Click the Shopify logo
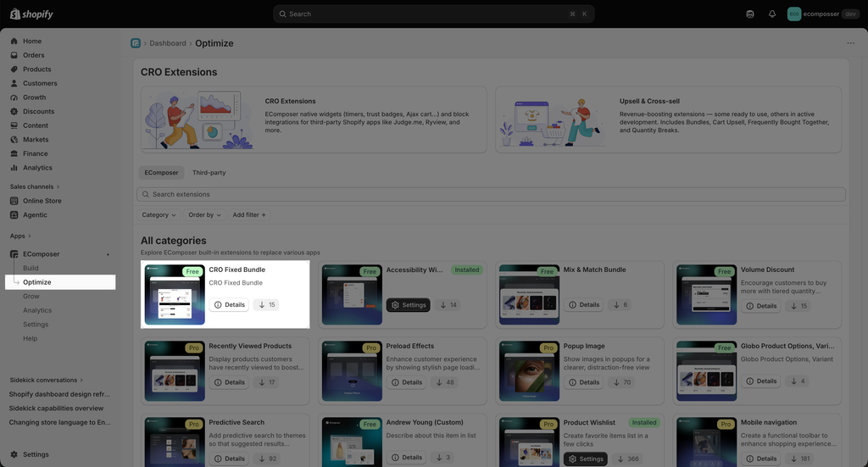The width and height of the screenshot is (868, 467). 31,14
